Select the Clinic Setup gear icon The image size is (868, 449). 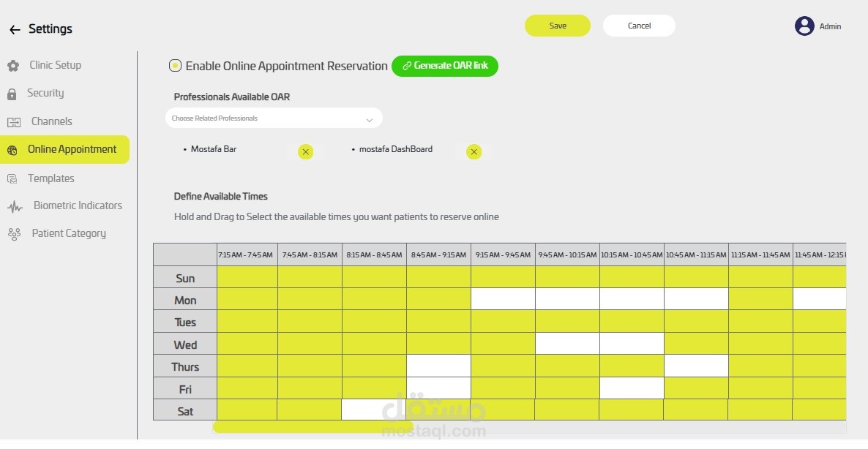click(13, 65)
